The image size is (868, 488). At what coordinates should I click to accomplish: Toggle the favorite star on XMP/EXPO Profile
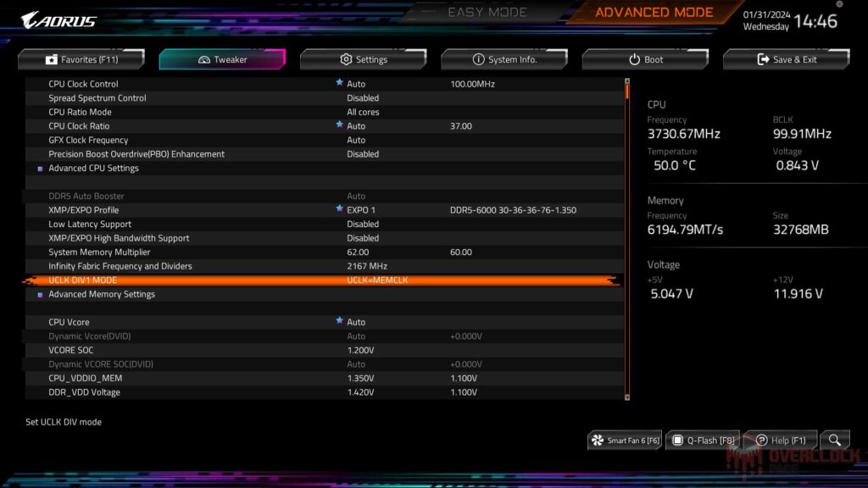[x=338, y=209]
